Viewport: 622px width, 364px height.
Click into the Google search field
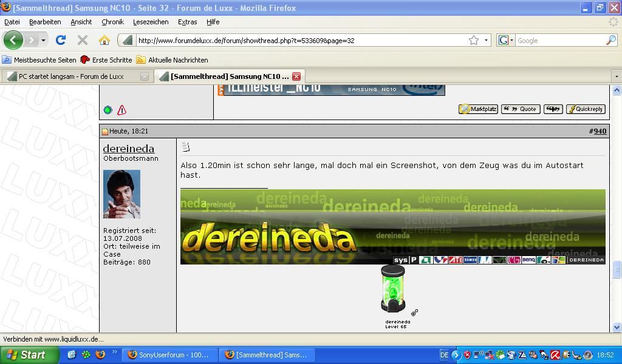click(560, 41)
